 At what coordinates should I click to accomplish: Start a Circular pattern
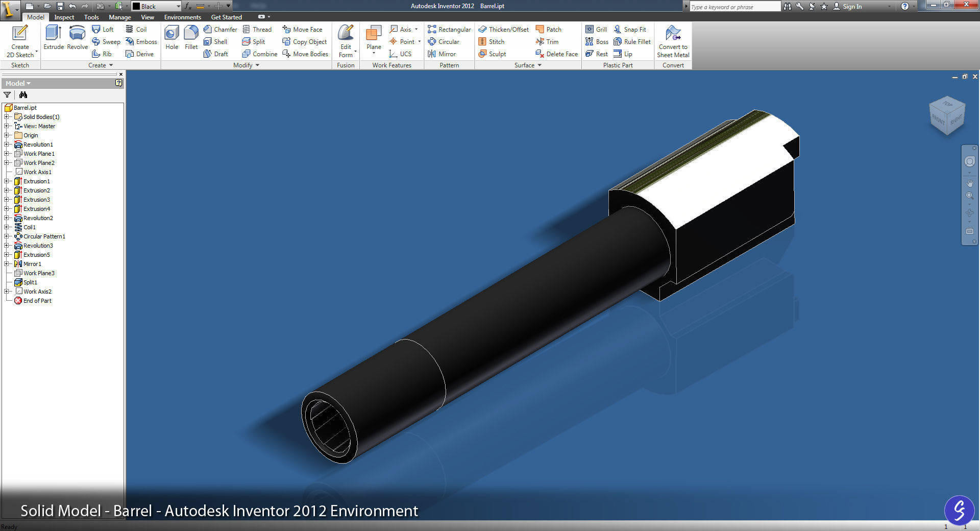click(x=444, y=42)
